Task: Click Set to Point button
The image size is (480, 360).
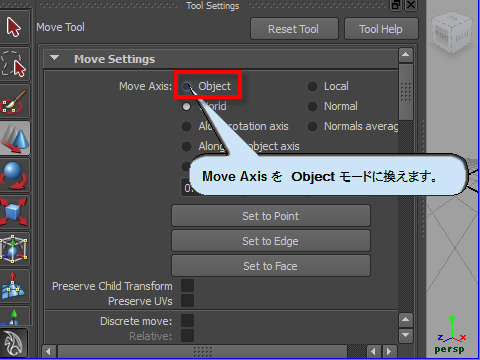Action: point(271,216)
